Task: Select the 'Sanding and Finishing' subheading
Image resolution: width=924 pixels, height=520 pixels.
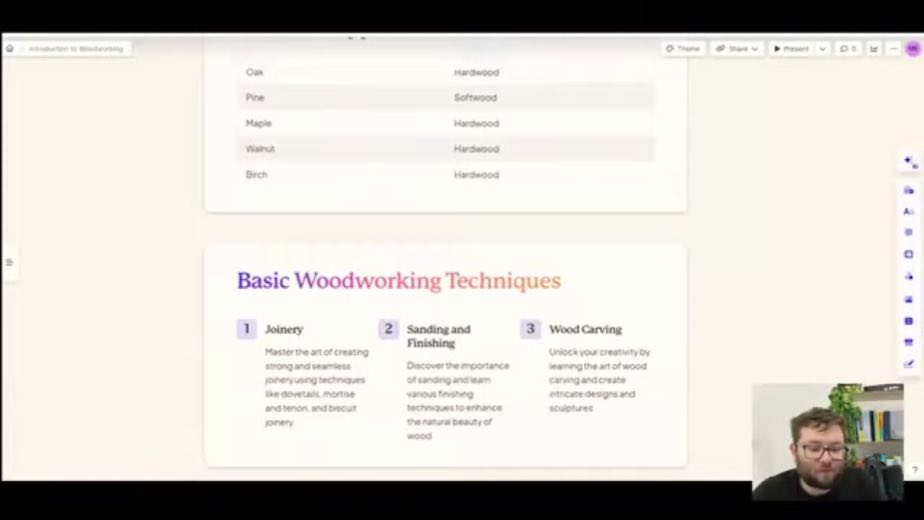Action: pos(439,336)
